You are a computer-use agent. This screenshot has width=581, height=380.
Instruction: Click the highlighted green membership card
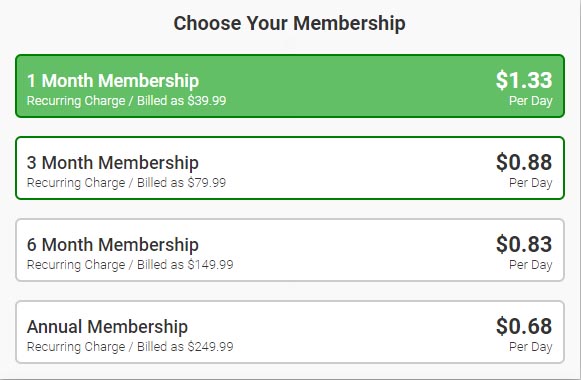(290, 86)
